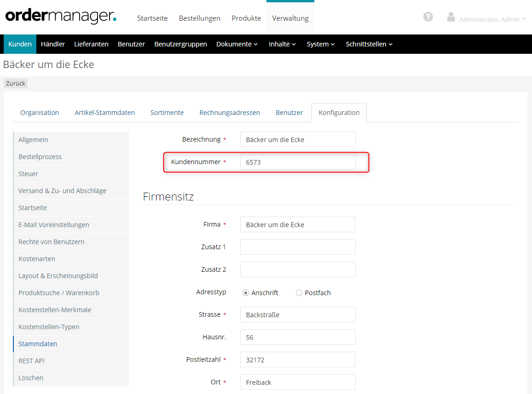532x394 pixels.
Task: Open the Schnittstellen dropdown
Action: 369,44
